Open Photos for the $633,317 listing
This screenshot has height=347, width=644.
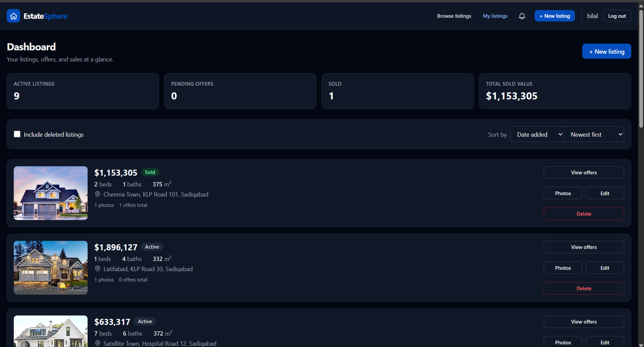coord(563,342)
